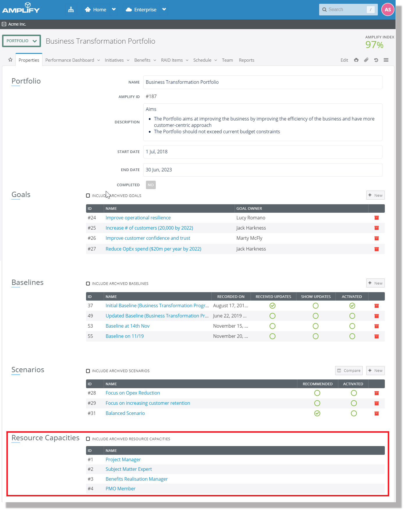Archive the Balanced Scenario row
The width and height of the screenshot is (420, 529).
click(x=376, y=413)
